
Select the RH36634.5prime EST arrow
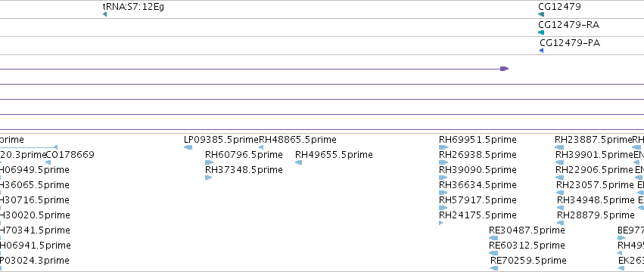pyautogui.click(x=443, y=193)
